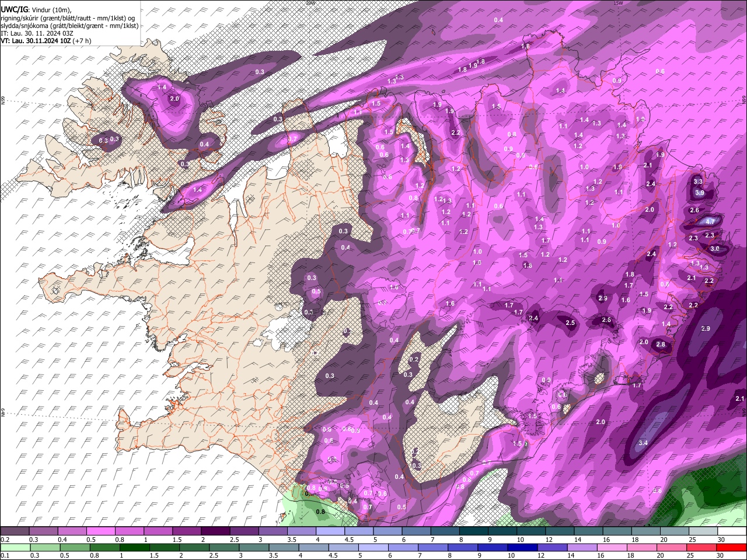Click the bright pink 0.5 swatch in the upper legend

pyautogui.click(x=100, y=531)
